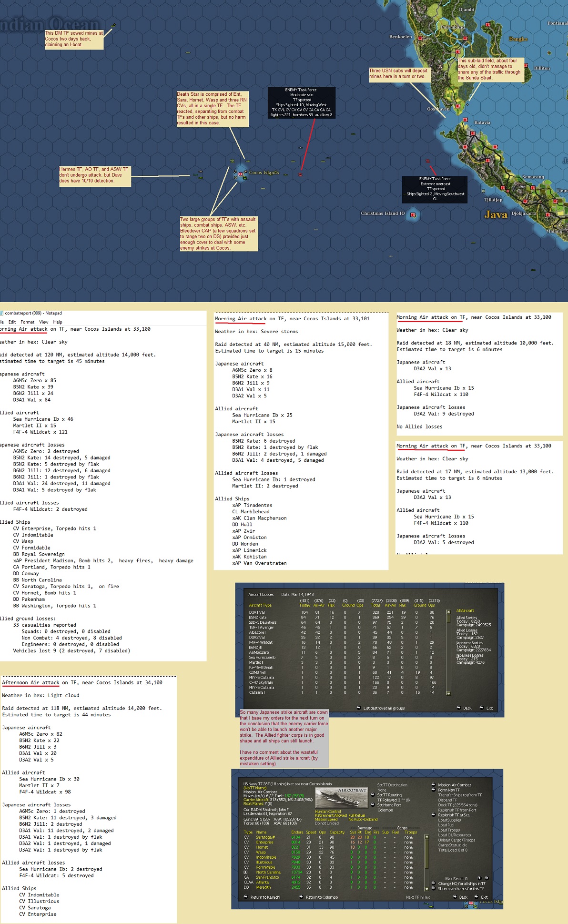This screenshot has width=568, height=924.
Task: Click the first Today column header
Action: tap(305, 605)
